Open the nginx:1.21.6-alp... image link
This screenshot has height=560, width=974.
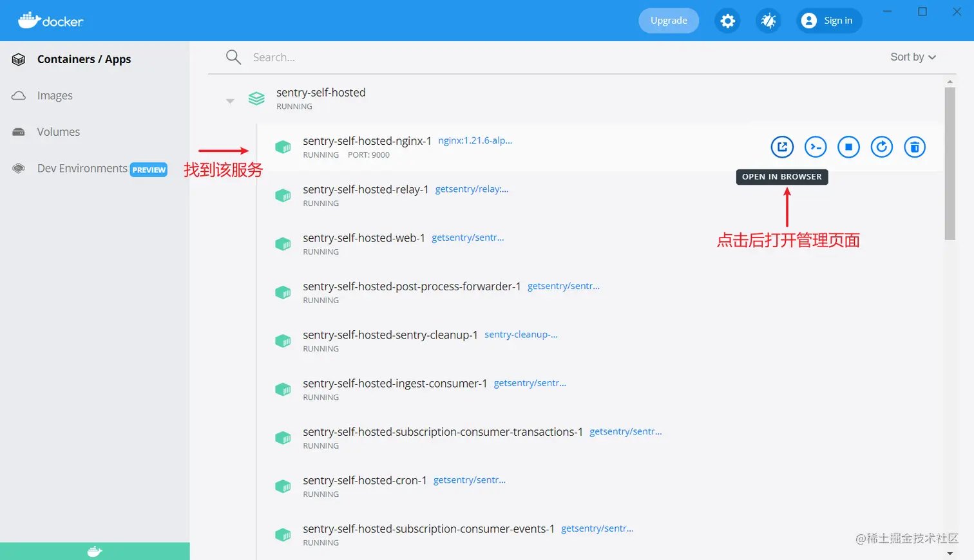tap(475, 140)
